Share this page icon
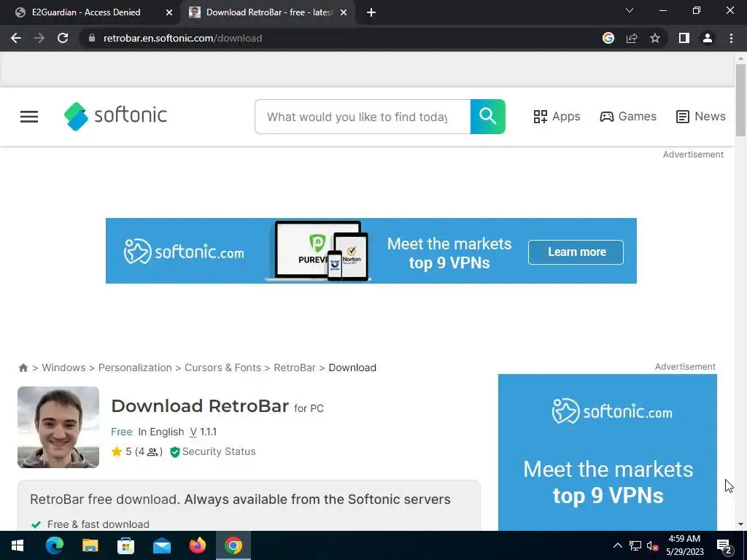The image size is (747, 560). point(632,38)
